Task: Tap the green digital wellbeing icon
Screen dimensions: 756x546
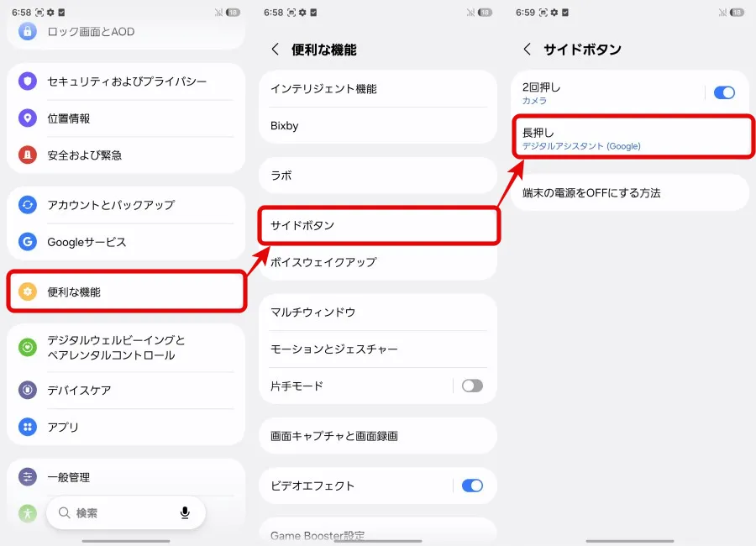Action: (x=28, y=347)
